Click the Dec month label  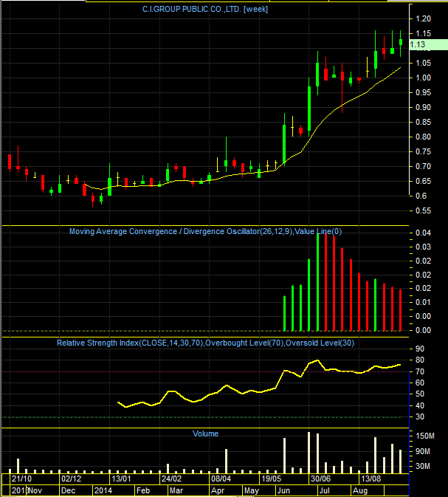tap(68, 490)
